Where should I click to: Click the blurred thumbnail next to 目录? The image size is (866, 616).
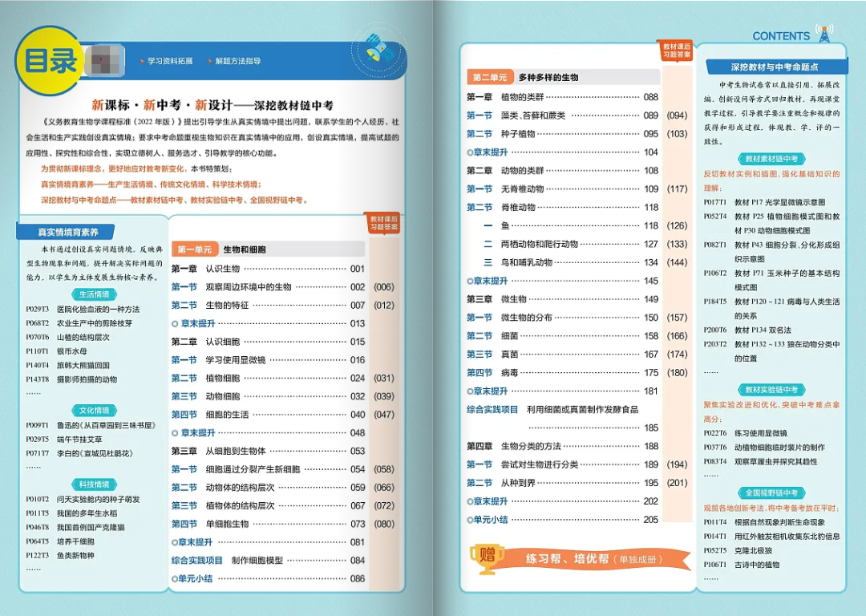click(x=105, y=60)
